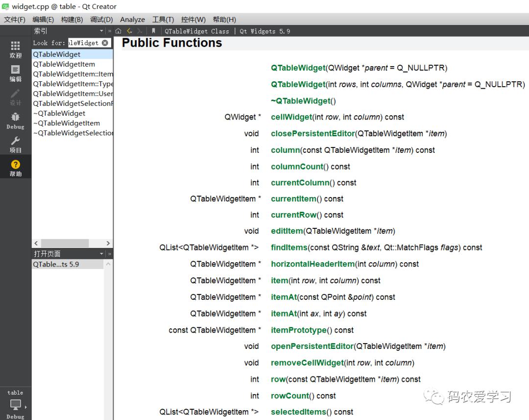
Task: Open Projects mode wrench icon
Action: [16, 145]
